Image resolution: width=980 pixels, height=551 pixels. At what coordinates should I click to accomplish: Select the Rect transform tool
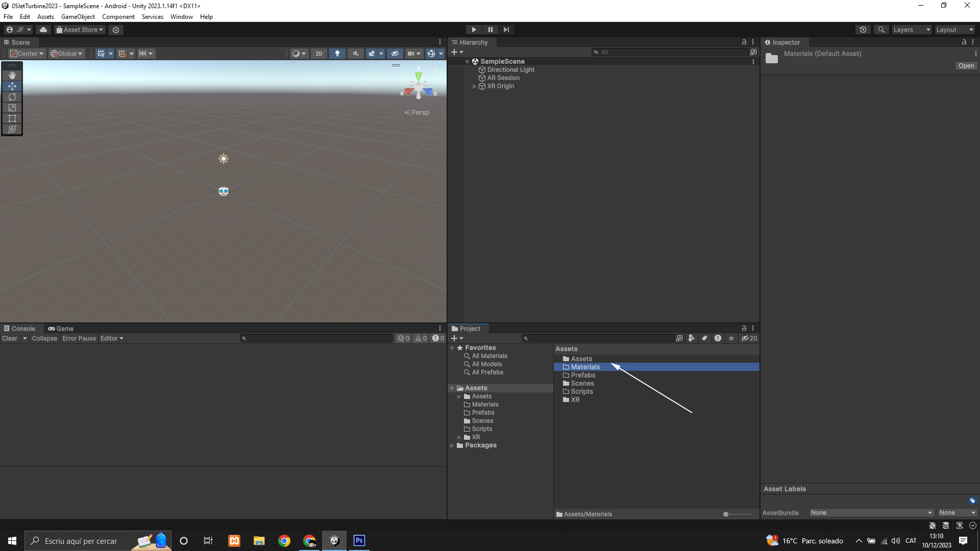click(12, 118)
